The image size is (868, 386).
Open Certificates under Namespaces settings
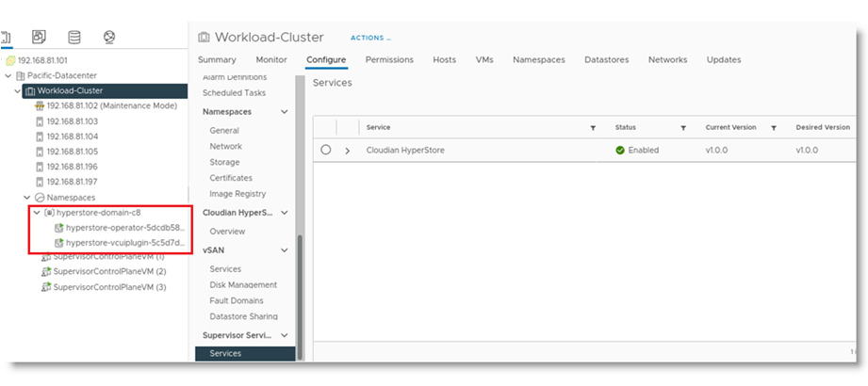(x=231, y=178)
